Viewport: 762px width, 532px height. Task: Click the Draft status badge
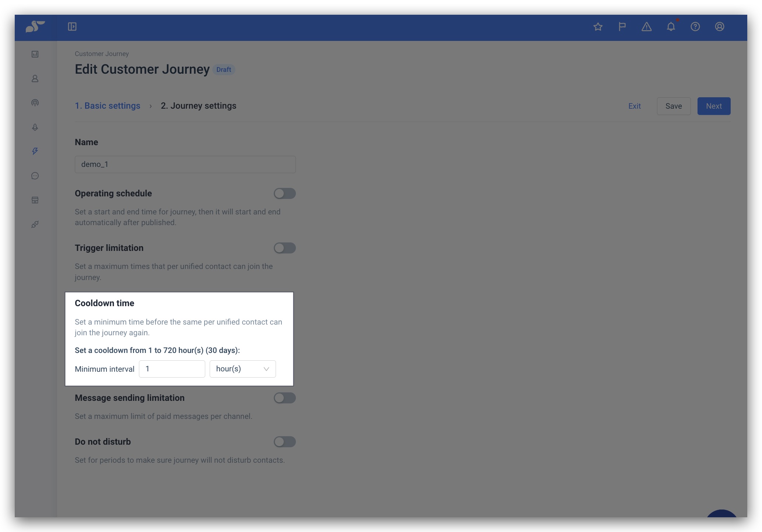click(x=224, y=70)
